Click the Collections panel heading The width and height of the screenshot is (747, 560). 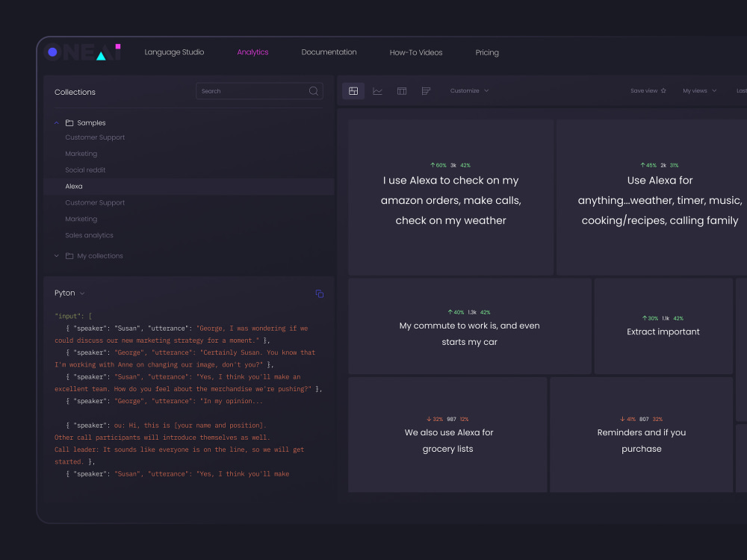[75, 92]
